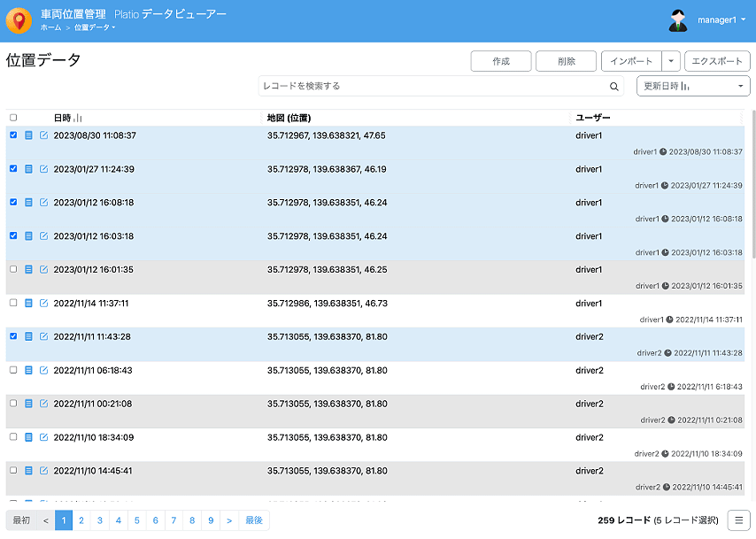Go to page 5 in pagination
The height and width of the screenshot is (539, 756).
pyautogui.click(x=137, y=520)
